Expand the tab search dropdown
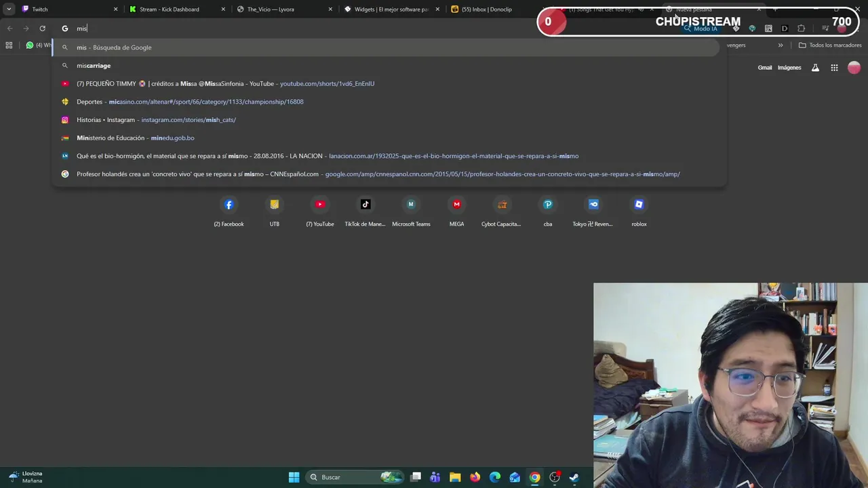 (x=9, y=9)
